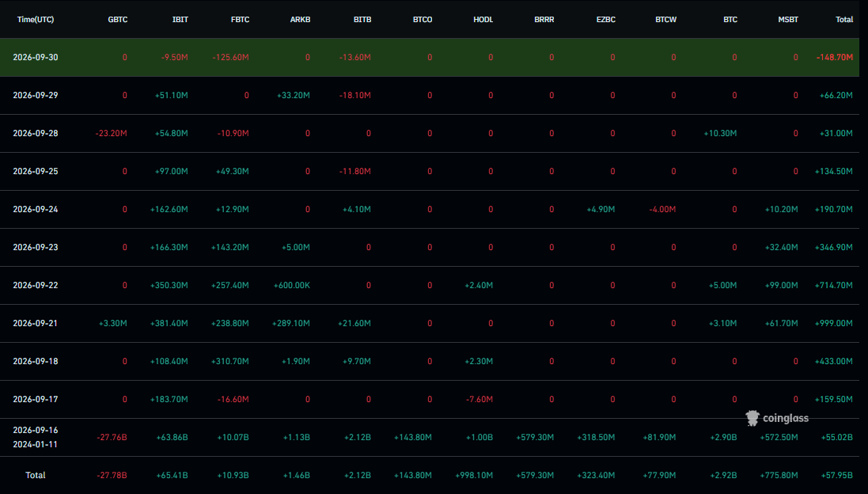Click the +66.20M total value
Viewport: 868px width, 494px height.
(x=836, y=95)
